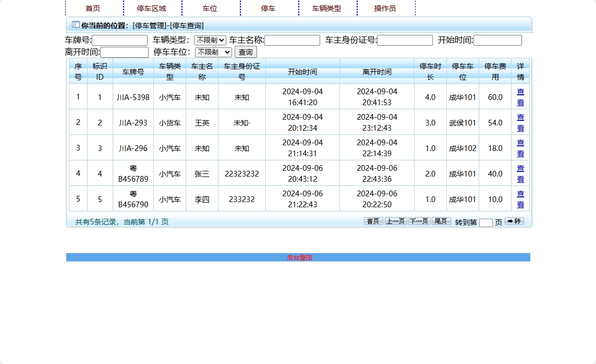Click the 上一页 pagination button
Image resolution: width=596 pixels, height=364 pixels.
coord(396,220)
